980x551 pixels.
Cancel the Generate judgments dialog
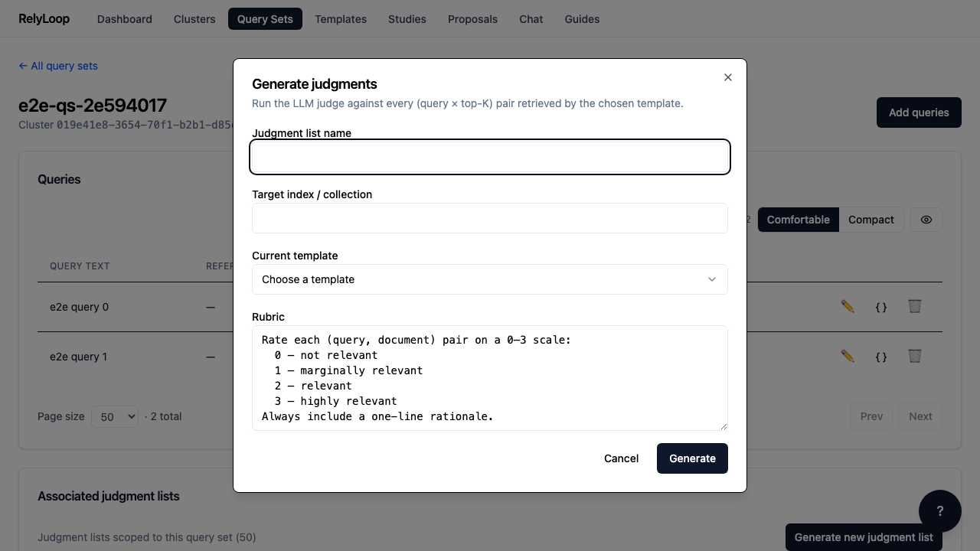click(x=621, y=458)
